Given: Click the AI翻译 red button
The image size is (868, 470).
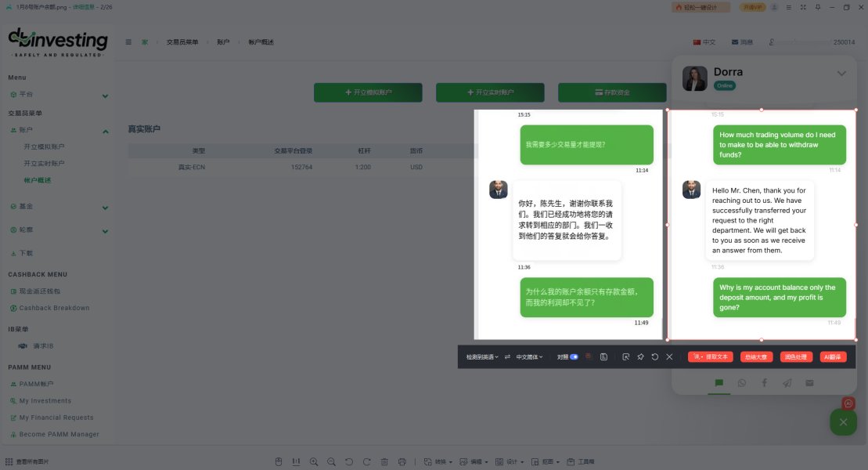Looking at the screenshot, I should 833,357.
